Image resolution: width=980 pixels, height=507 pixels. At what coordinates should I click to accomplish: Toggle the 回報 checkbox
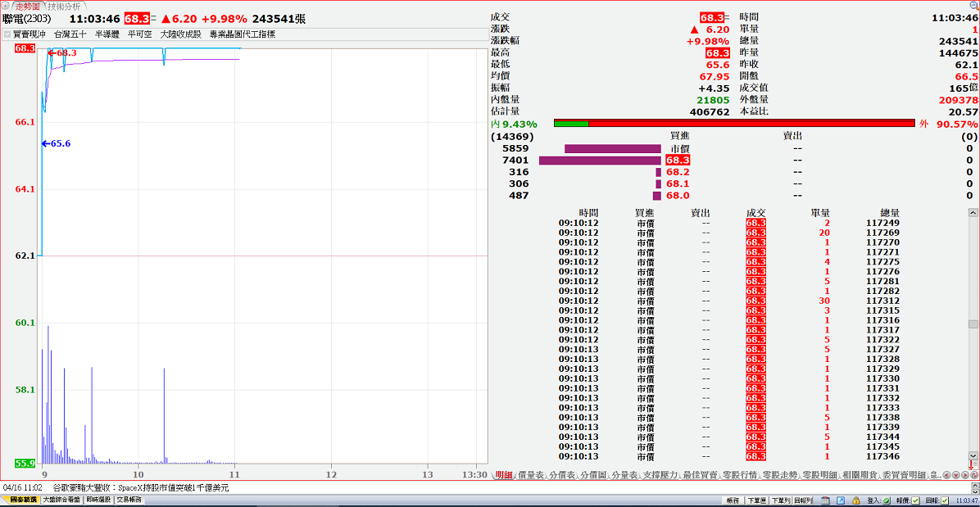[945, 500]
